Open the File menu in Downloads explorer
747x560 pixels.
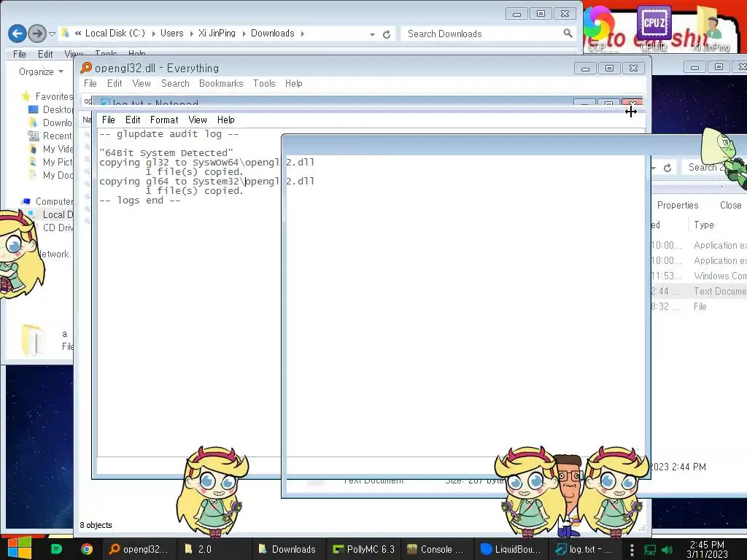[x=20, y=54]
